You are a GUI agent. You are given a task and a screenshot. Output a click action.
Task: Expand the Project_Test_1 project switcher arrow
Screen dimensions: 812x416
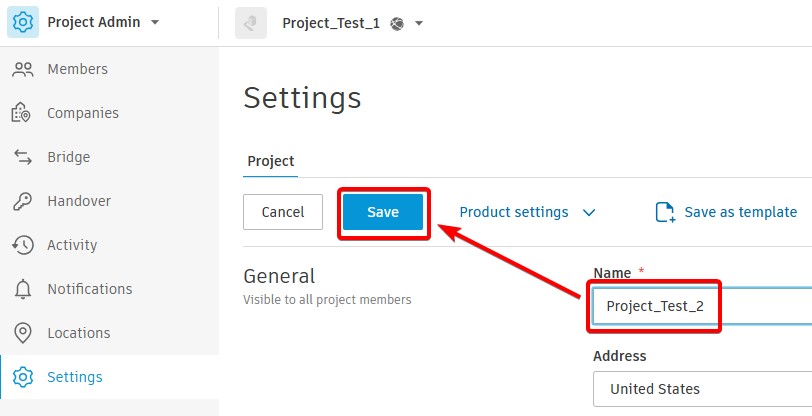point(419,23)
